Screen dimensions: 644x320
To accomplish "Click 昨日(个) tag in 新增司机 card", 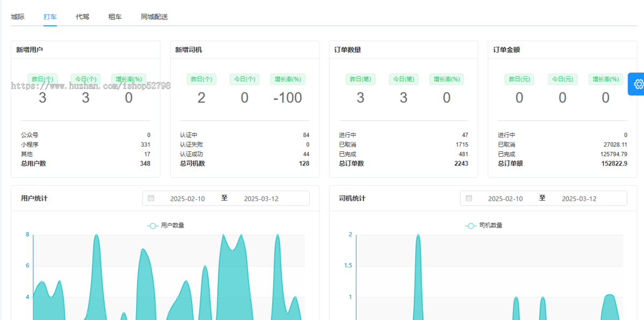I will 201,79.
